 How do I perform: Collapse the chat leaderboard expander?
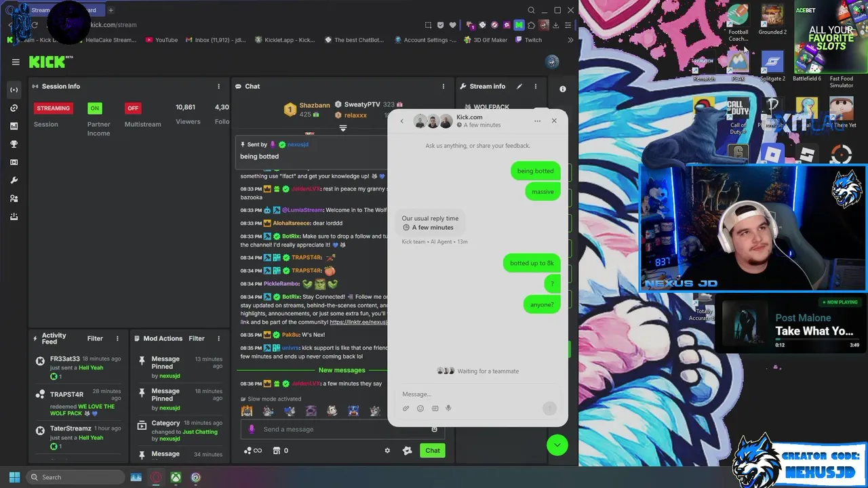pyautogui.click(x=342, y=128)
